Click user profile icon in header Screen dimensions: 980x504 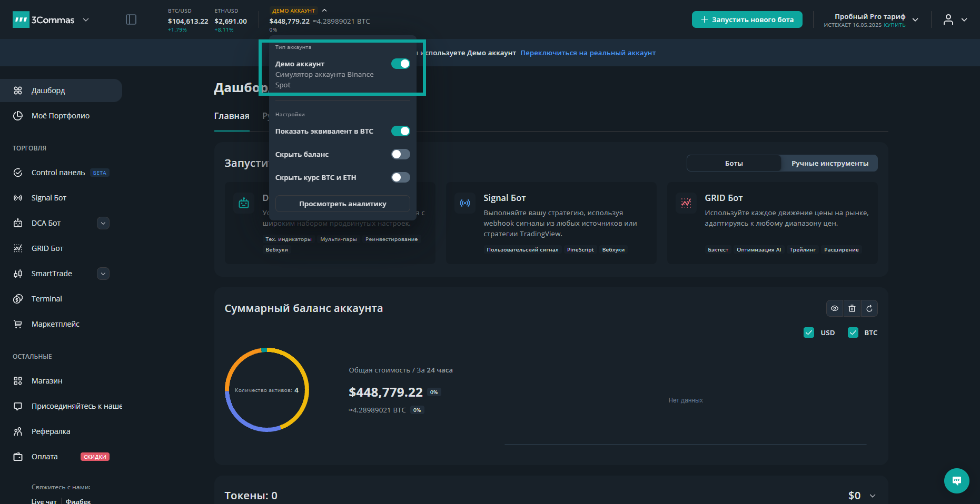pos(948,19)
